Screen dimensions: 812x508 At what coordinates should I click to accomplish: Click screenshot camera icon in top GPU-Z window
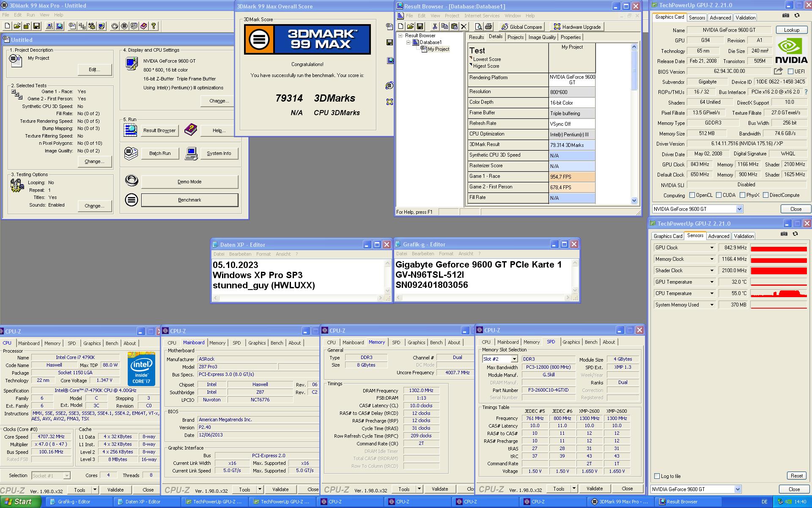785,16
